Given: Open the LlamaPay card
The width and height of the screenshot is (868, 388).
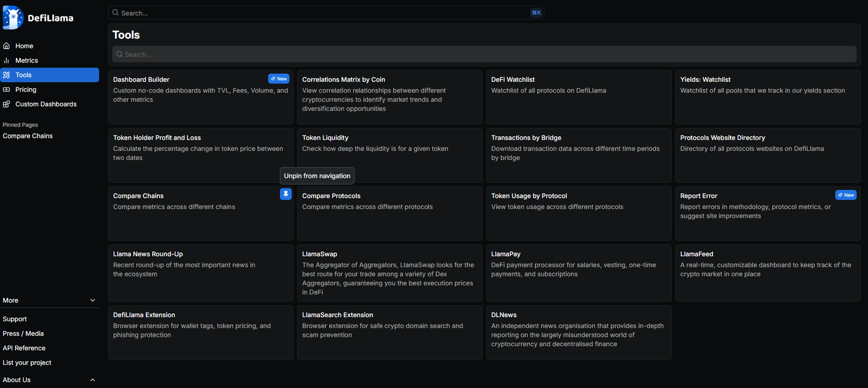Looking at the screenshot, I should (579, 273).
